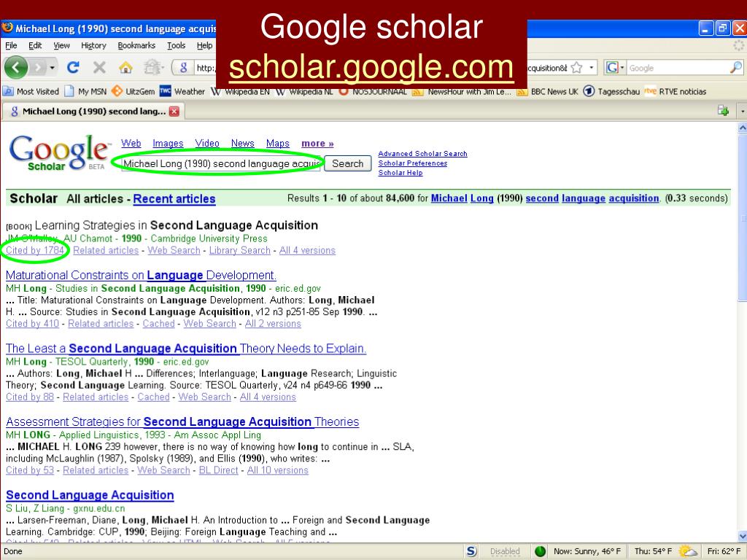Open All 4 versions of Learning Strategies
Screen dimensions: 747x560
(307, 251)
